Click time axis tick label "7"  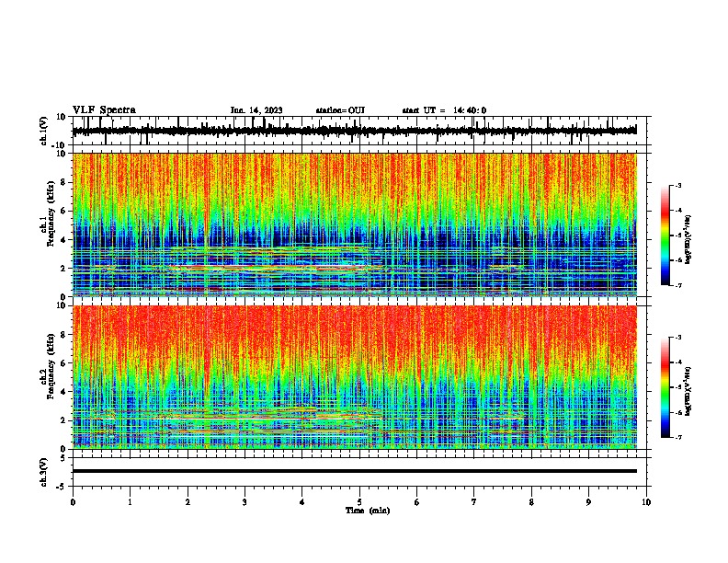[474, 502]
